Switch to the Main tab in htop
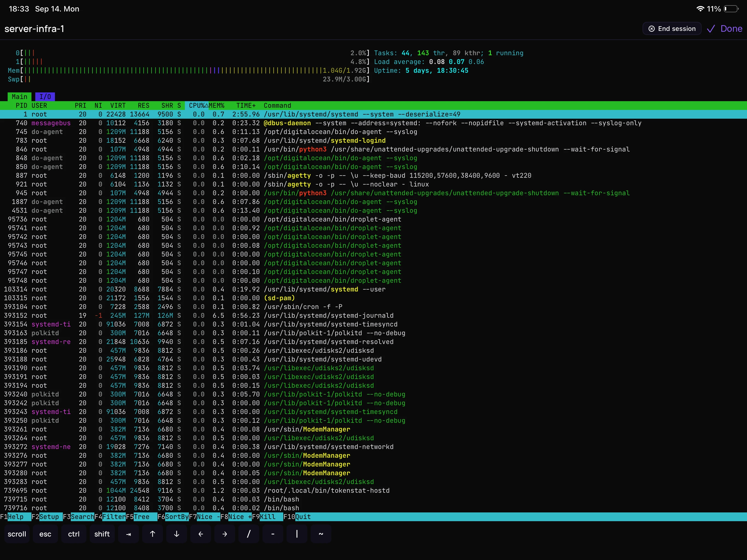This screenshot has width=747, height=560. click(x=20, y=97)
